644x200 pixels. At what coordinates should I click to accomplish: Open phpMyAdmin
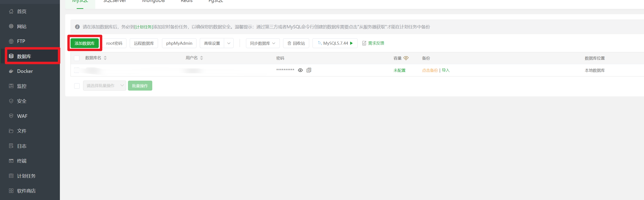pos(179,43)
